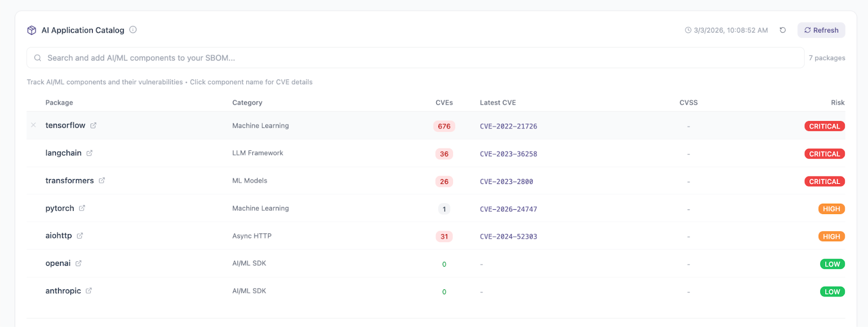Open CVE details for pytorch
Screen dimensions: 868x327
60,209
